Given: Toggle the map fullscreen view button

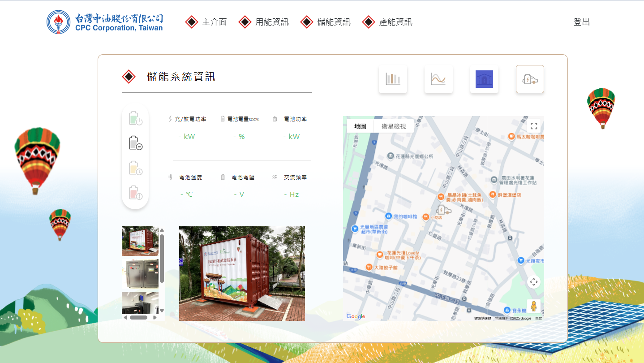Looking at the screenshot, I should click(533, 126).
